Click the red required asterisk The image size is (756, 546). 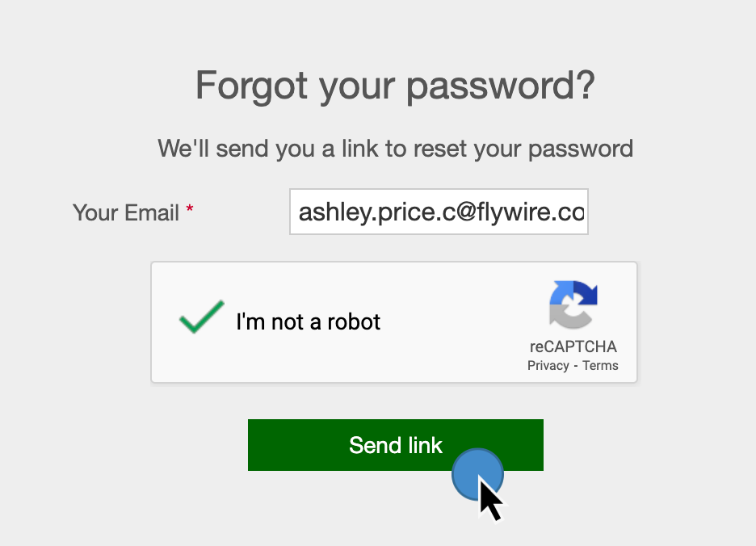click(190, 210)
